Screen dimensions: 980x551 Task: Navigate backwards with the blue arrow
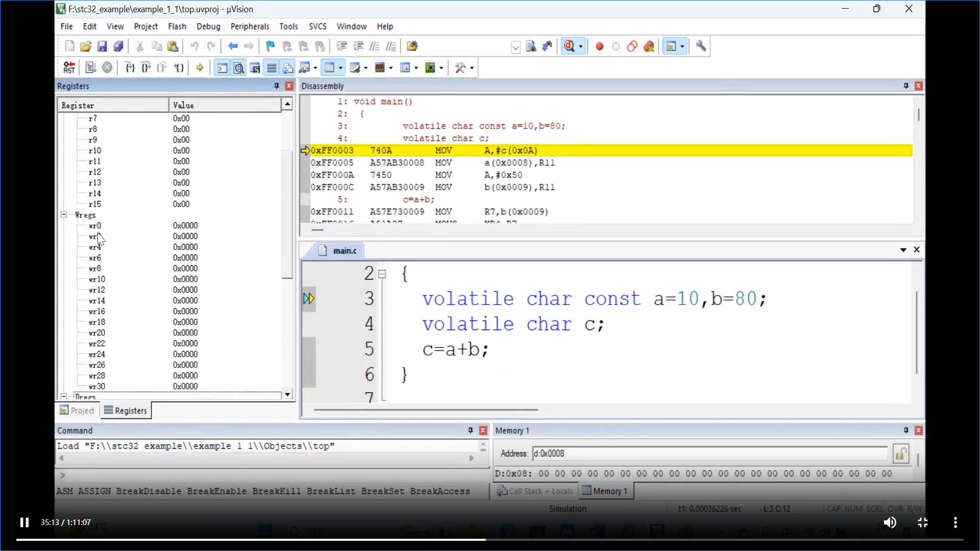(x=233, y=46)
